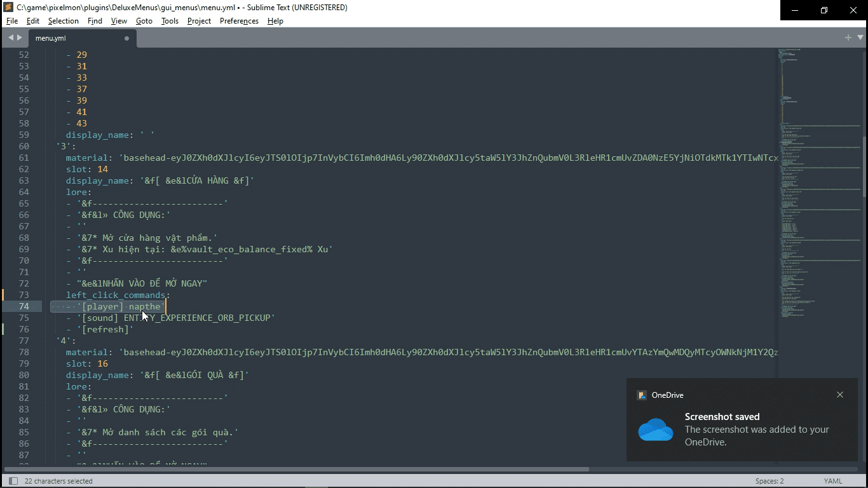Image resolution: width=868 pixels, height=488 pixels.
Task: Click the tab back arrow
Action: tap(10, 37)
